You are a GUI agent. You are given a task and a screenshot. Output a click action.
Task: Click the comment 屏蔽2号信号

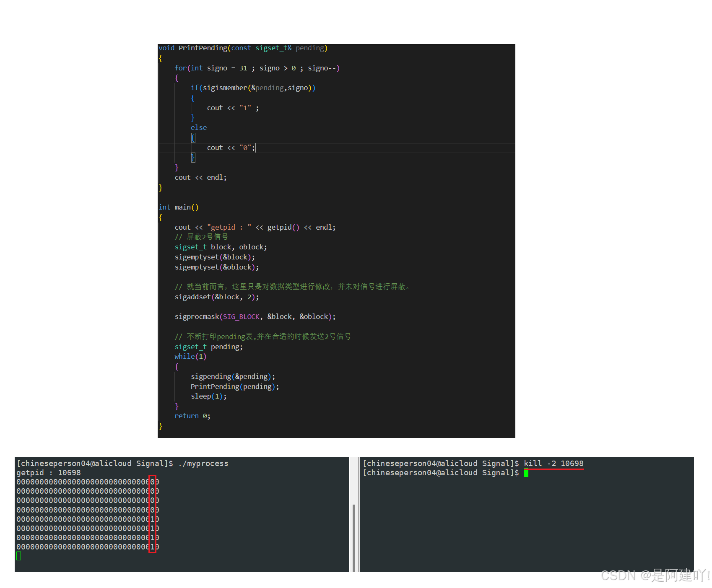tap(201, 237)
